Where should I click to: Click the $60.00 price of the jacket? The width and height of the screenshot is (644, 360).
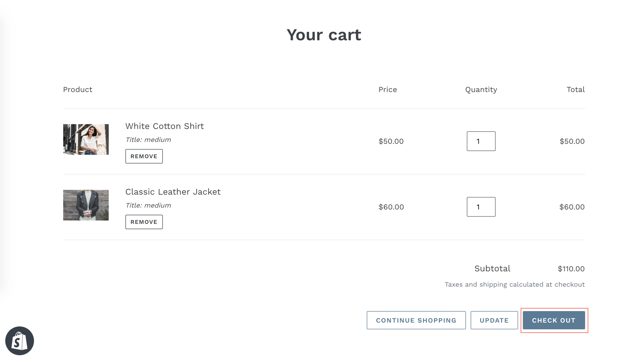[x=391, y=207]
